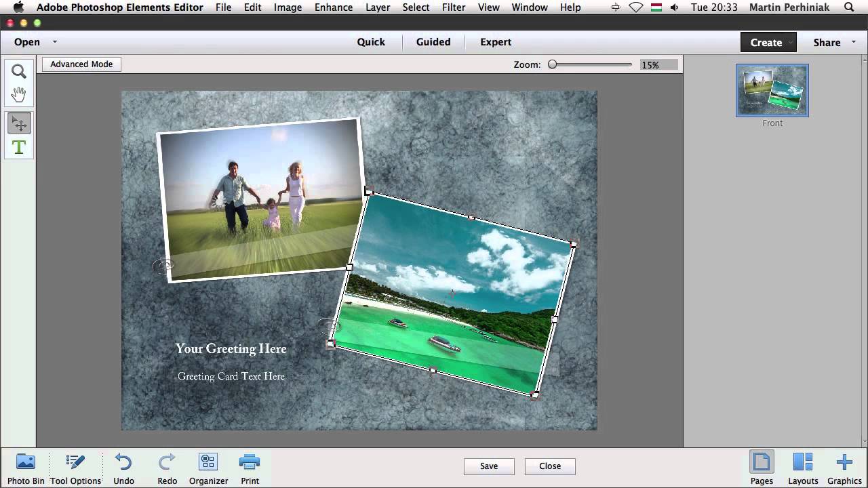Click the beach photo's top-left corner handle

[x=369, y=192]
